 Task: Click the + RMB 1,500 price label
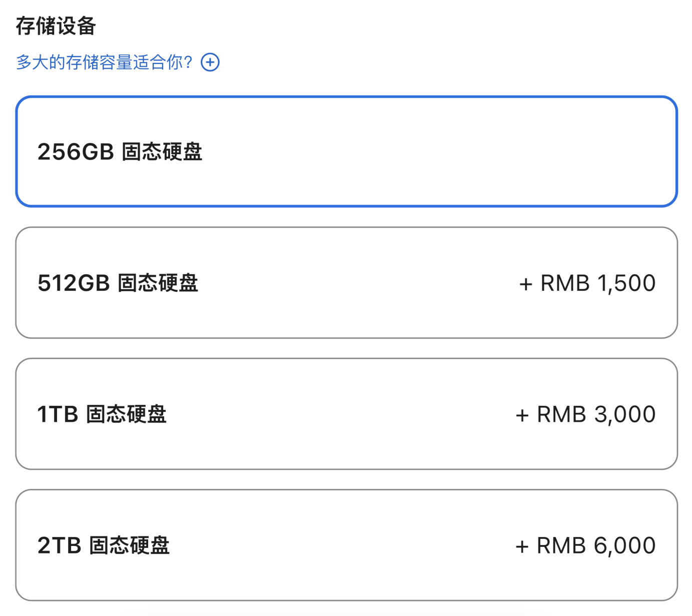(x=587, y=283)
